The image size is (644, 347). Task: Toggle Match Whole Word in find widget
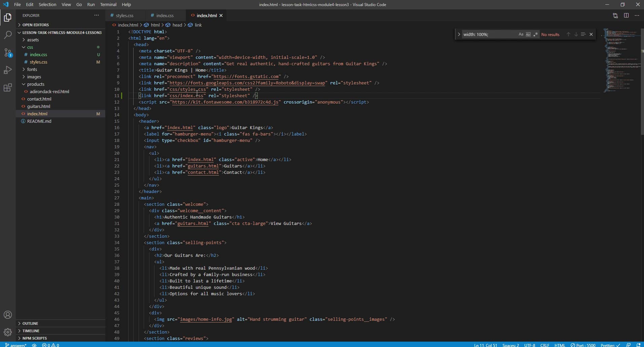528,34
